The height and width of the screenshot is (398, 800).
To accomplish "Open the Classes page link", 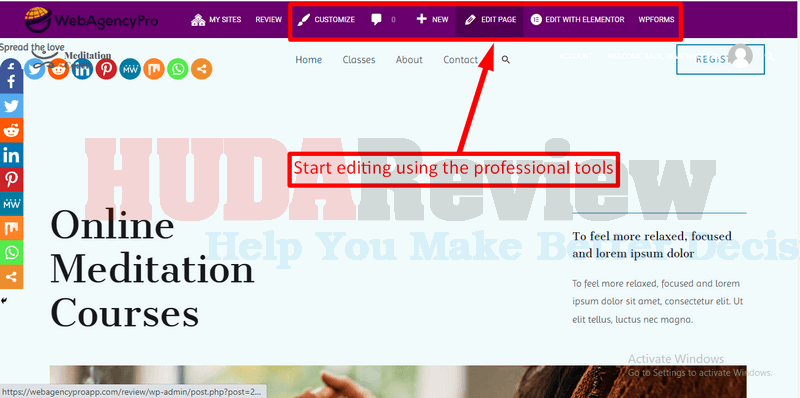I will pos(359,60).
